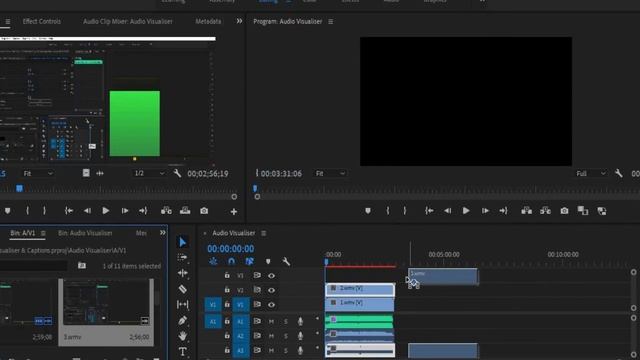Screen dimensions: 640x360
Task: Go to Out point in Program monitor
Action: (503, 211)
